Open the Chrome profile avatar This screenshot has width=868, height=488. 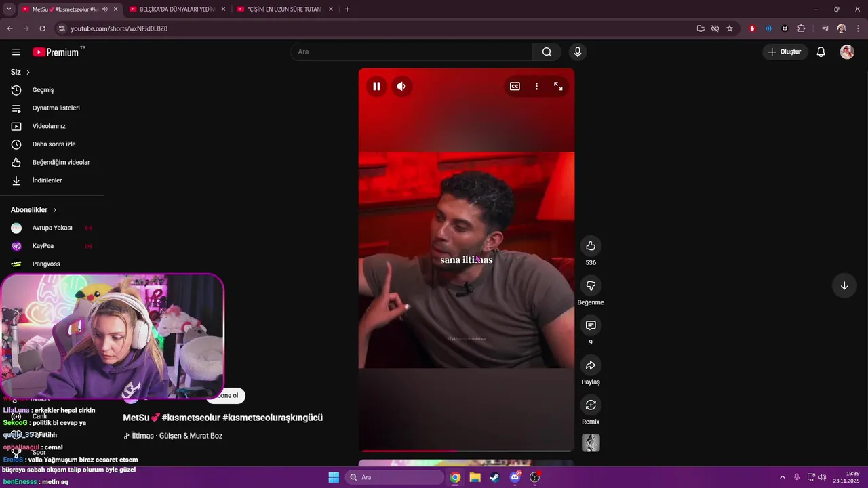(x=842, y=28)
